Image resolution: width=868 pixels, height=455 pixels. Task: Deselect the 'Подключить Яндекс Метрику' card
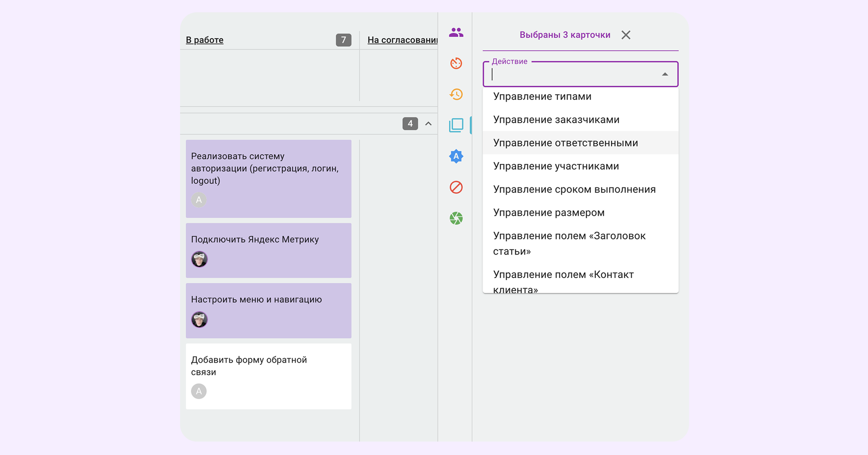coord(269,250)
